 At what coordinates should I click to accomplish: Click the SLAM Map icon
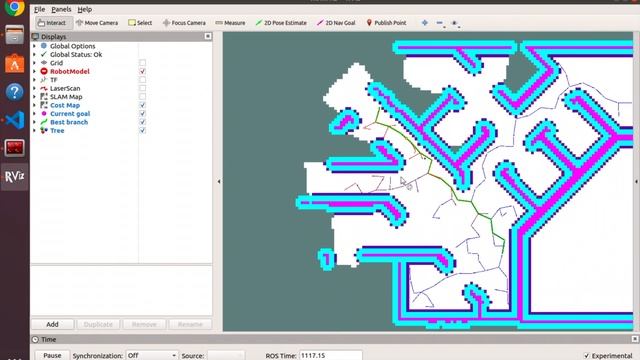(x=44, y=97)
